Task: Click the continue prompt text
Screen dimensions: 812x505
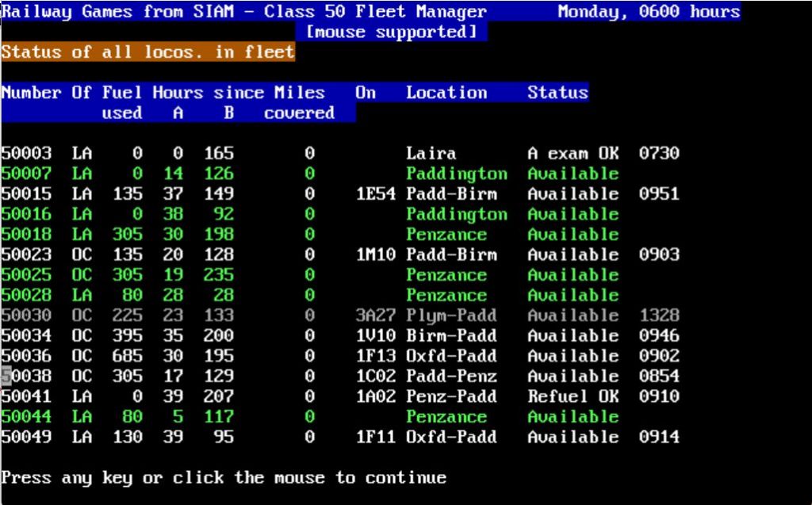Action: click(x=224, y=477)
